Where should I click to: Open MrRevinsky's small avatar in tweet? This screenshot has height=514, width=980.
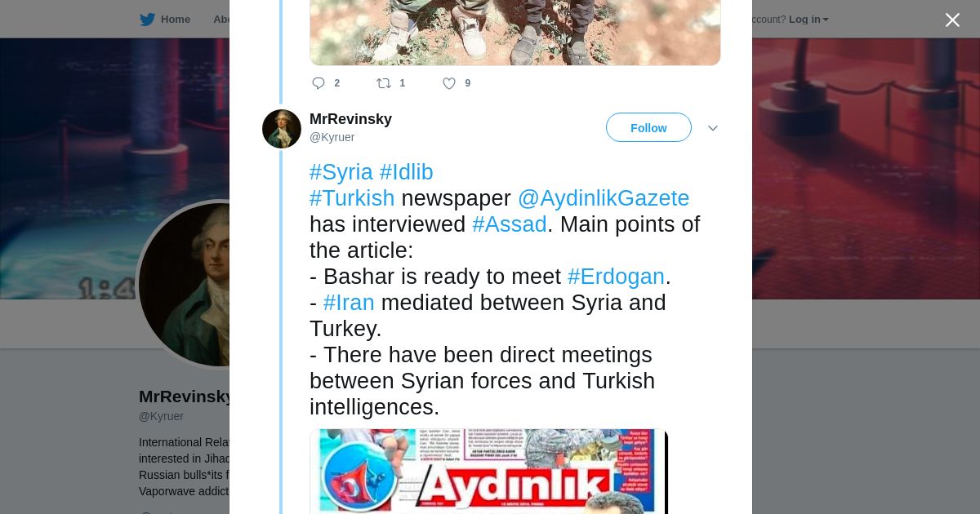(x=282, y=129)
